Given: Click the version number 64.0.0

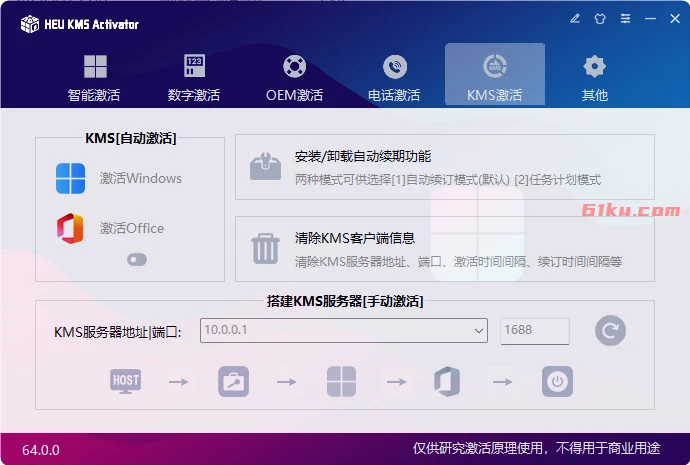Looking at the screenshot, I should click(41, 450).
